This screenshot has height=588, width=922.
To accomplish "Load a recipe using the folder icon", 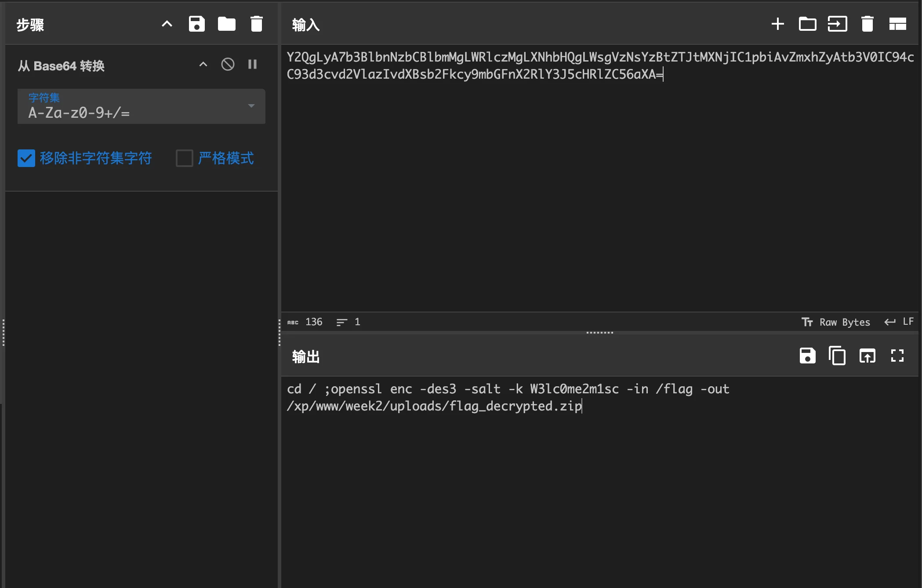I will (226, 24).
